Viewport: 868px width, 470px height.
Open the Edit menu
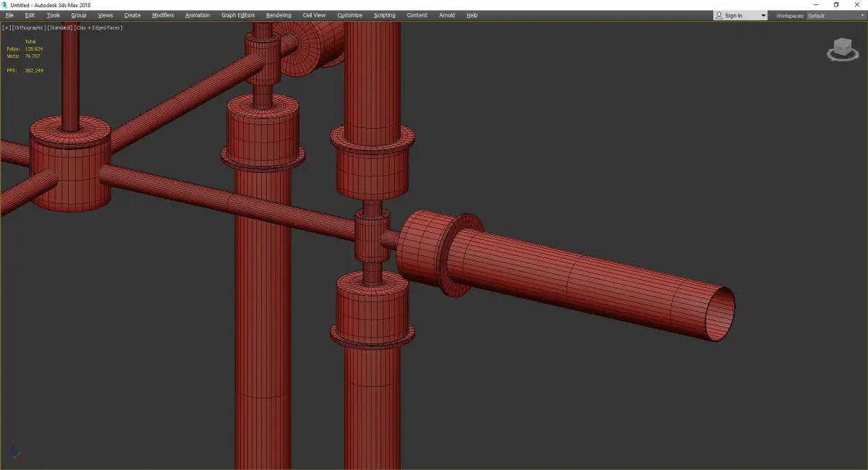[30, 15]
